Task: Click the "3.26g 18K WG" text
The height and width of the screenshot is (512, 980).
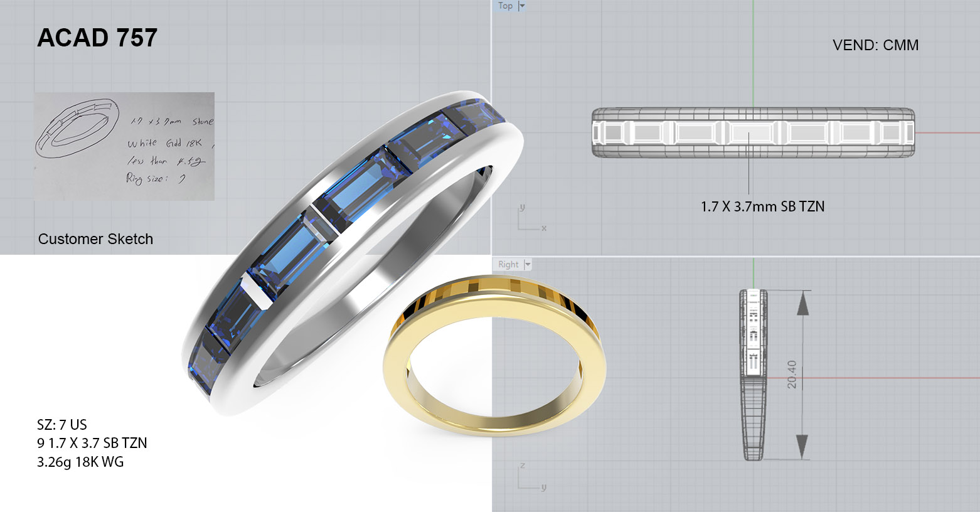Action: [80, 462]
